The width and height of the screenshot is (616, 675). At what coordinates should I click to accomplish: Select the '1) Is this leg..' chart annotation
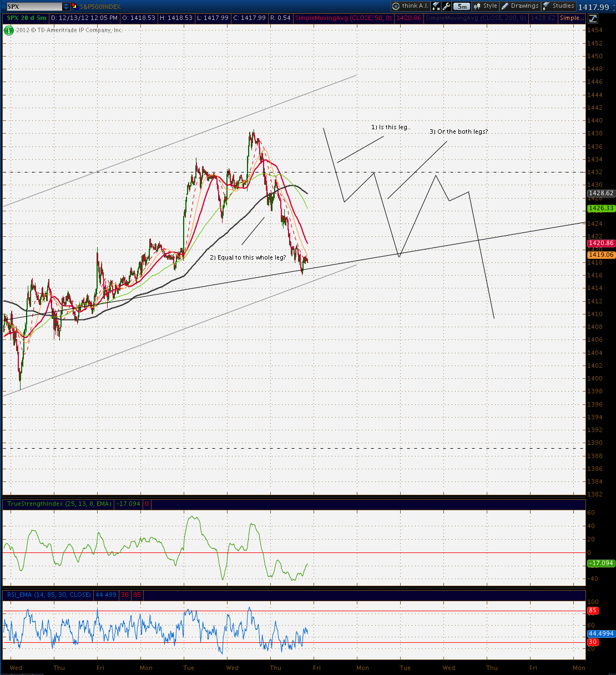coord(391,127)
